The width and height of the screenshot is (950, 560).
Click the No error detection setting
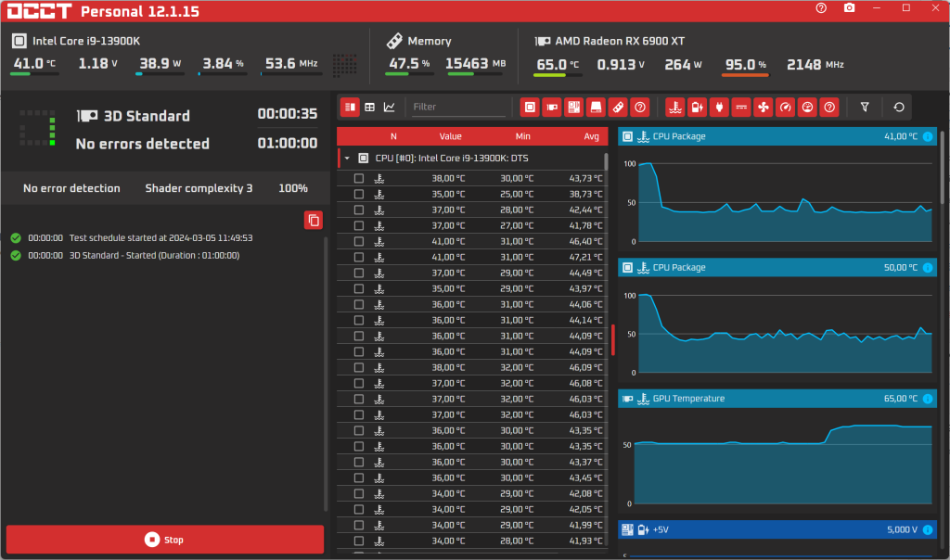[x=71, y=188]
